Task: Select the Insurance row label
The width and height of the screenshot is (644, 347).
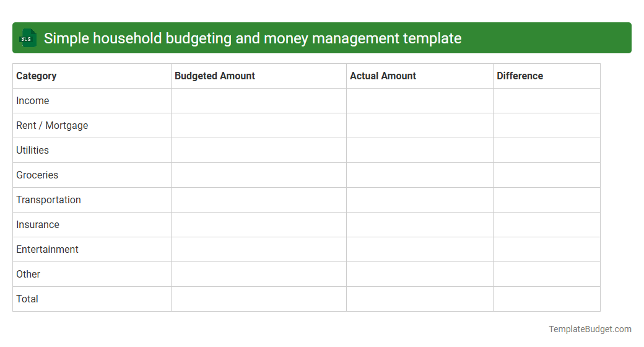Action: (38, 224)
